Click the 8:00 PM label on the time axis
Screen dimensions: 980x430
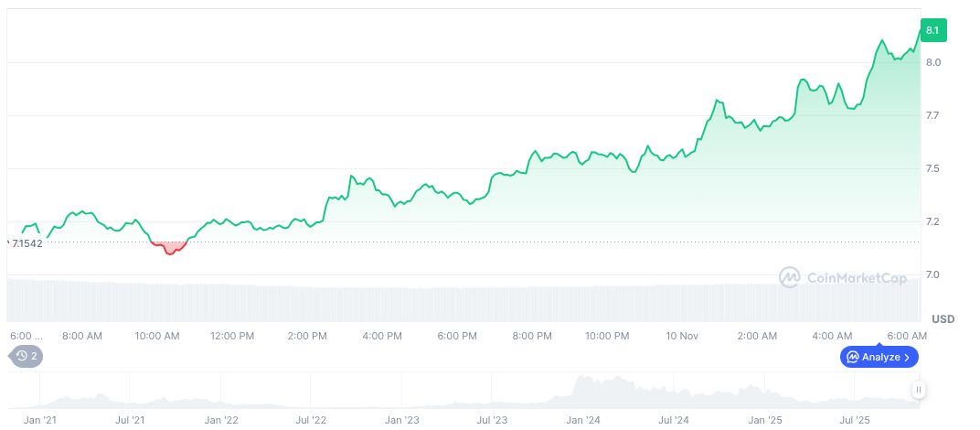[x=532, y=336]
